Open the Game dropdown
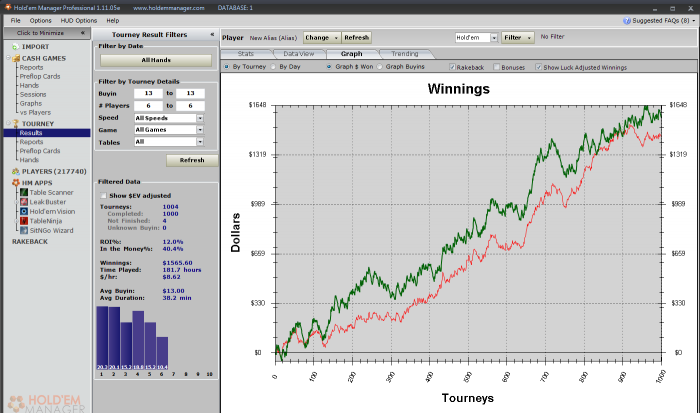 coord(200,129)
